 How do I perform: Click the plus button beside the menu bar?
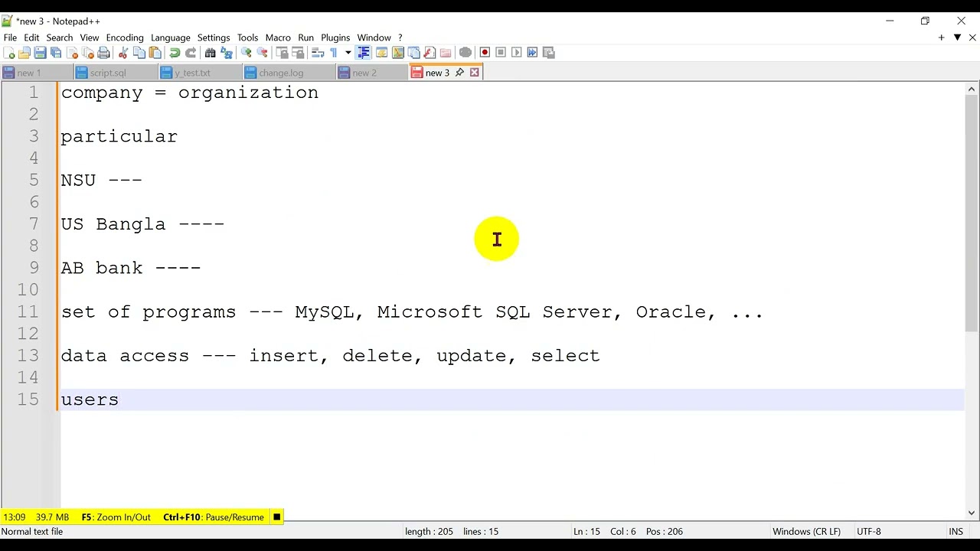(x=941, y=37)
